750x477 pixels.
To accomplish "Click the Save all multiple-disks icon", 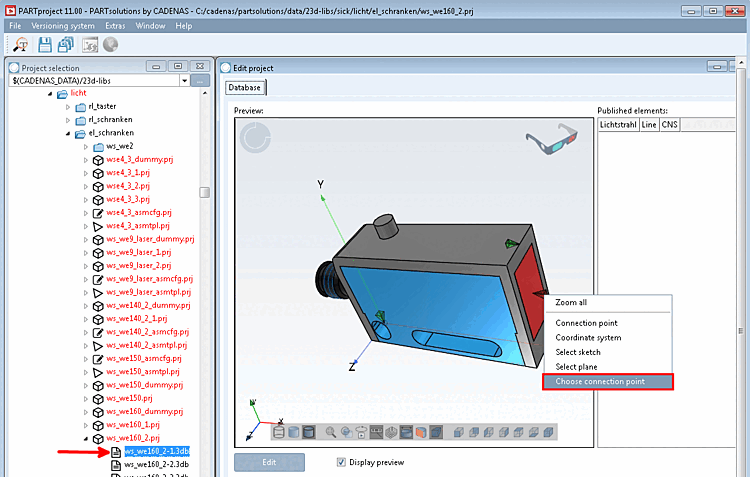I will pos(66,45).
